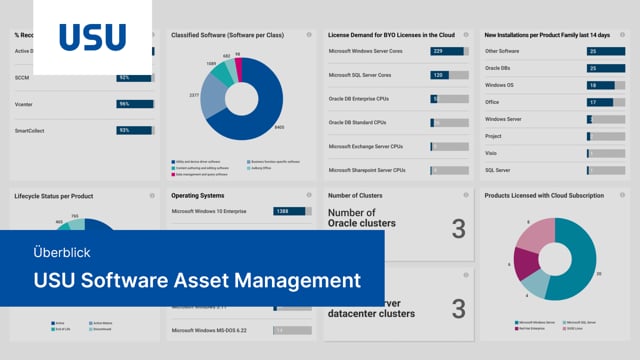Click the Microsoft Windows 10 Enterprise bar
Image resolution: width=640 pixels, height=360 pixels.
pyautogui.click(x=292, y=211)
